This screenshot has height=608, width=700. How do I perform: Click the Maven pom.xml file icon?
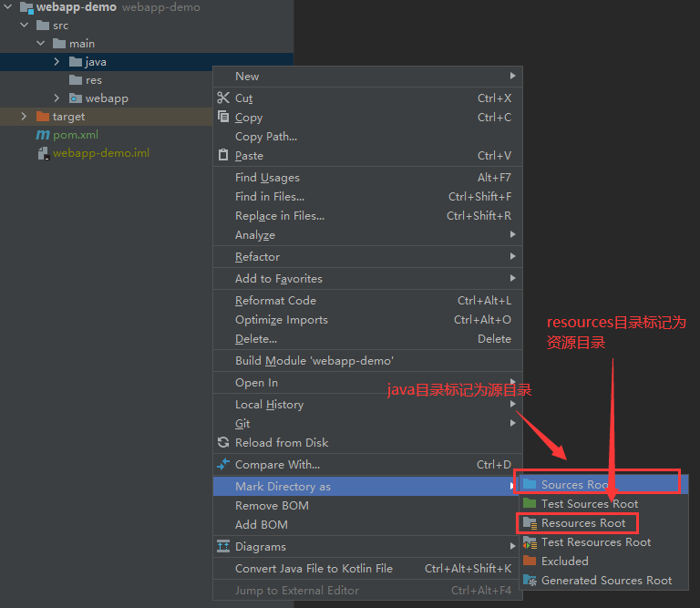click(x=43, y=135)
